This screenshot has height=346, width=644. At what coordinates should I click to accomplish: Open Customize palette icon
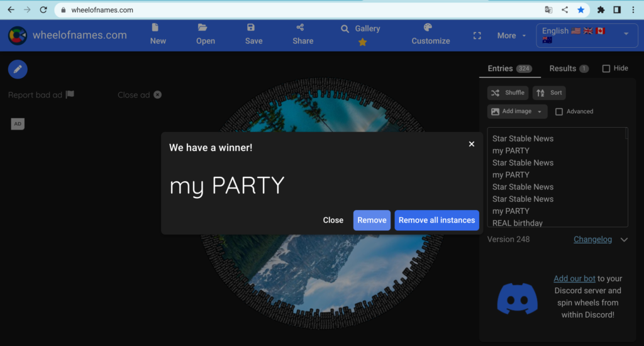[428, 28]
